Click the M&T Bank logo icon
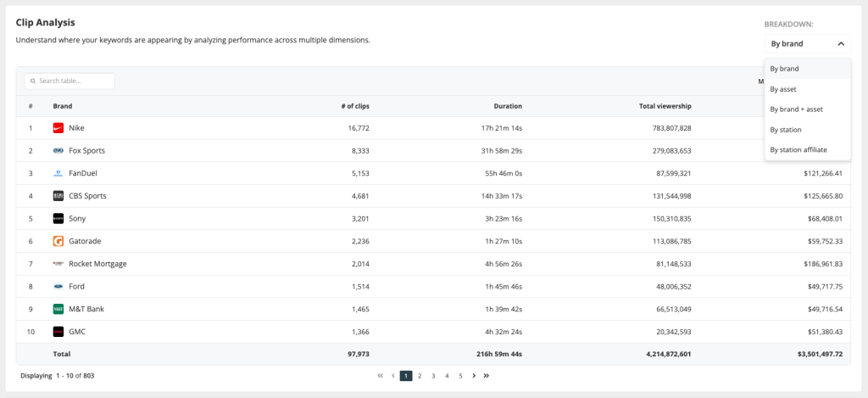The width and height of the screenshot is (868, 398). (58, 309)
